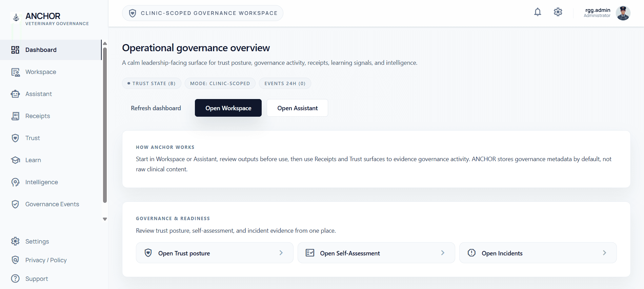Screen dimensions: 644x289
Task: Click the Open Assistant button
Action: [297, 108]
